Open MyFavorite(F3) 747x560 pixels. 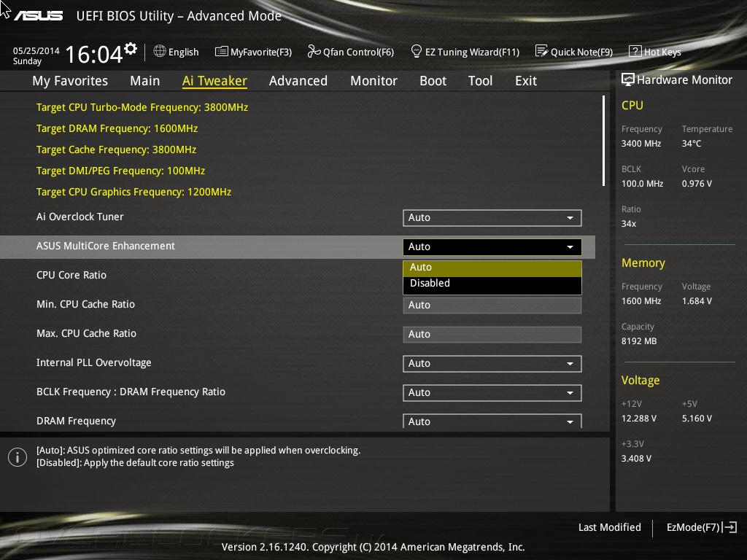[253, 52]
